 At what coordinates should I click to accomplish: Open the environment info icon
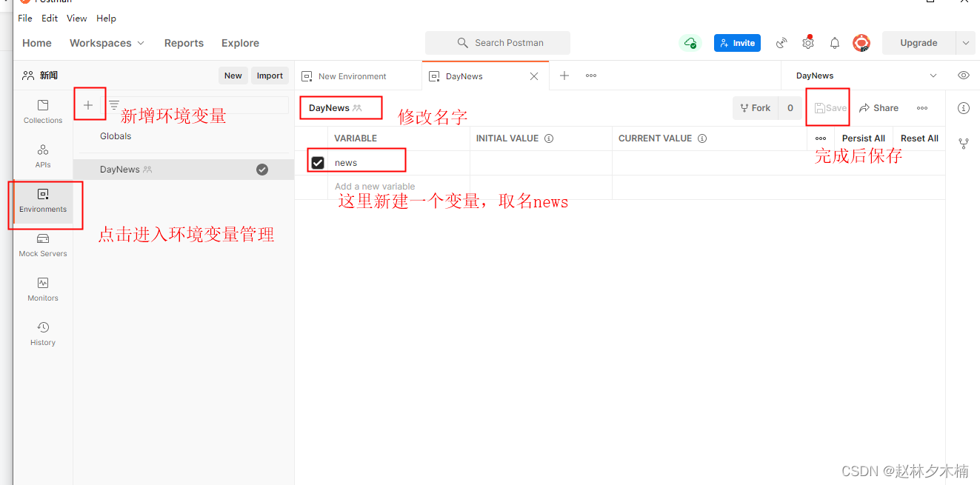[x=964, y=108]
